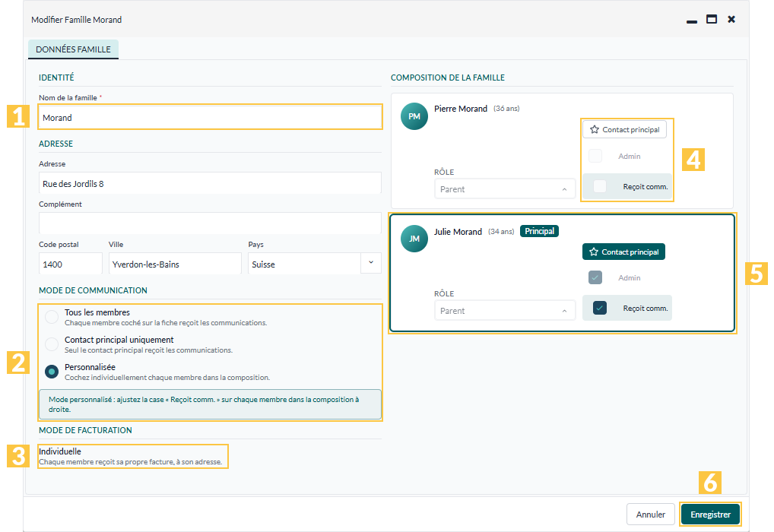This screenshot has height=532, width=774.
Task: Switch to the Données Famille tab
Action: 73,49
